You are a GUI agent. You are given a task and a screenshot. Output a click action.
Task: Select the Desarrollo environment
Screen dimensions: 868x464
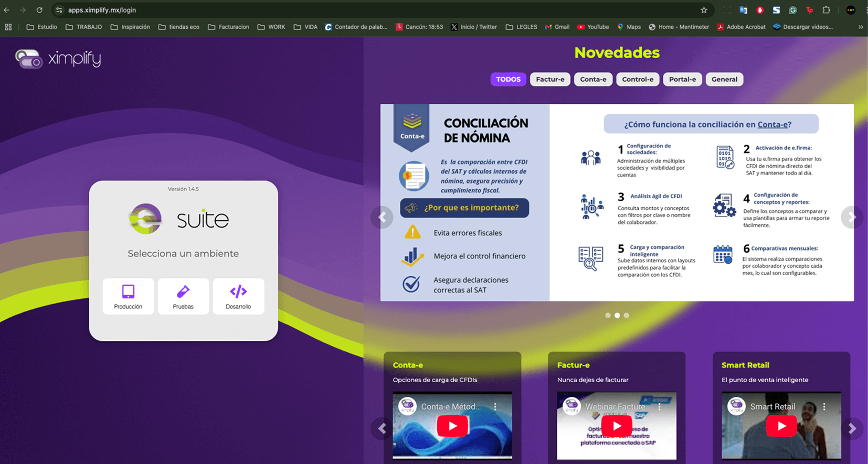click(x=238, y=296)
